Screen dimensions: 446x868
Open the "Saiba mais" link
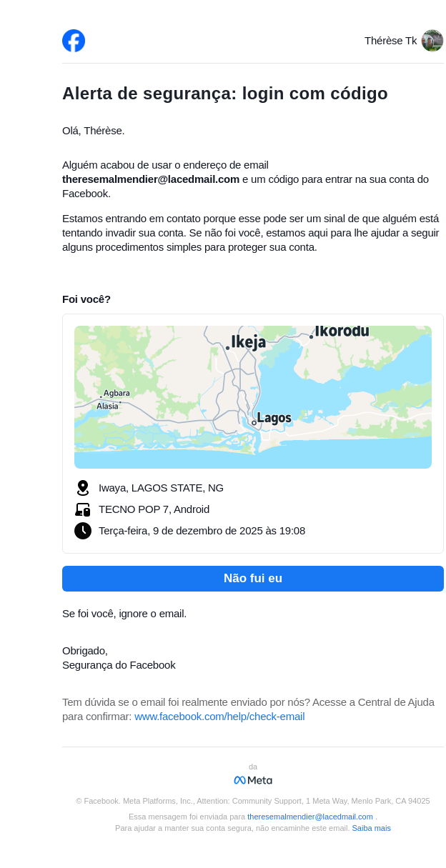click(x=371, y=828)
